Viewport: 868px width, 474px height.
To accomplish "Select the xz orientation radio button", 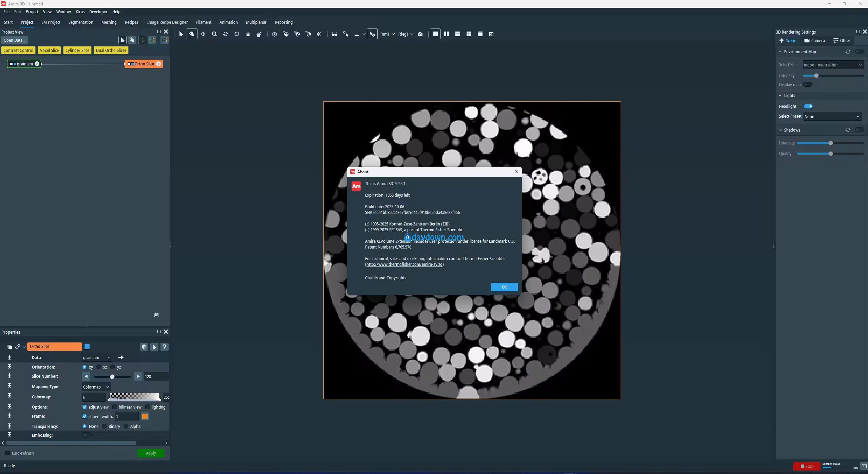I will click(99, 367).
